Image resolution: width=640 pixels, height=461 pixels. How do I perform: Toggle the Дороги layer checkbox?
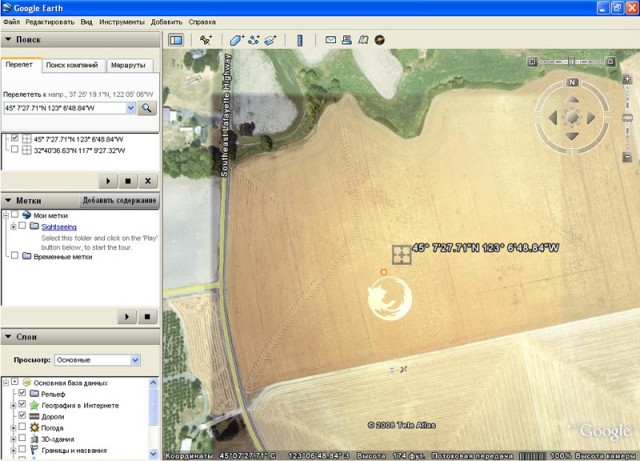(x=22, y=415)
